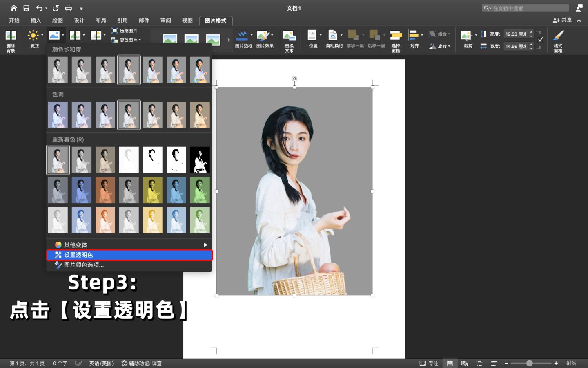Viewport: 588px width, 368px height.
Task: Open the transparency tool dropdown arrow
Action: click(x=105, y=35)
